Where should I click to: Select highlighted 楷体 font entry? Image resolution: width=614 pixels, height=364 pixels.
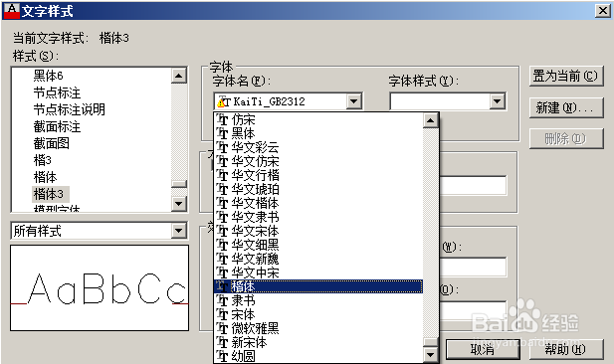click(318, 286)
